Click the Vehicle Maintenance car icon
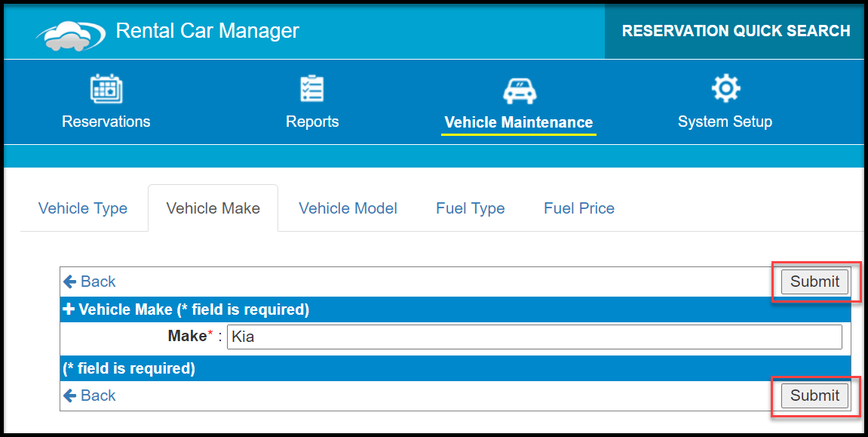The width and height of the screenshot is (868, 437). 520,91
